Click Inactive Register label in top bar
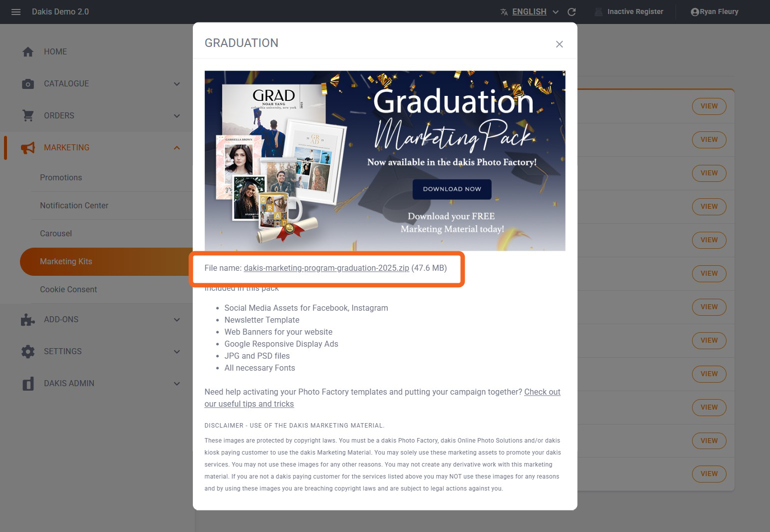Image resolution: width=770 pixels, height=532 pixels. tap(635, 11)
